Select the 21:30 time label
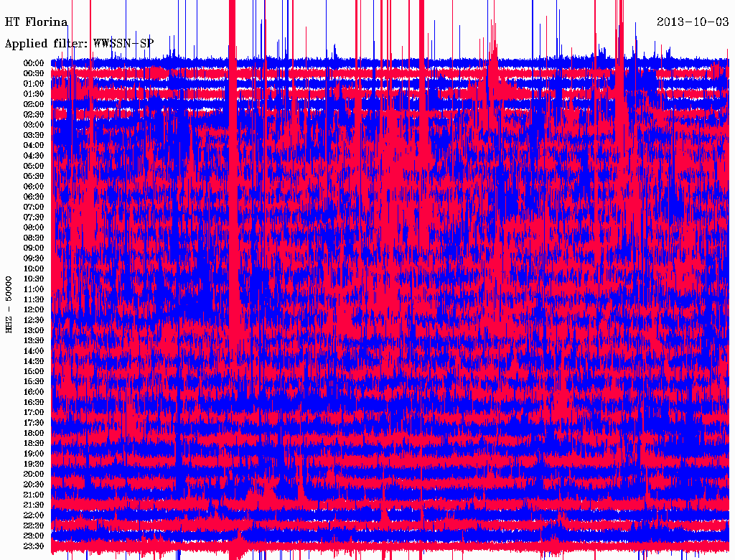The width and height of the screenshot is (735, 560). 34,505
